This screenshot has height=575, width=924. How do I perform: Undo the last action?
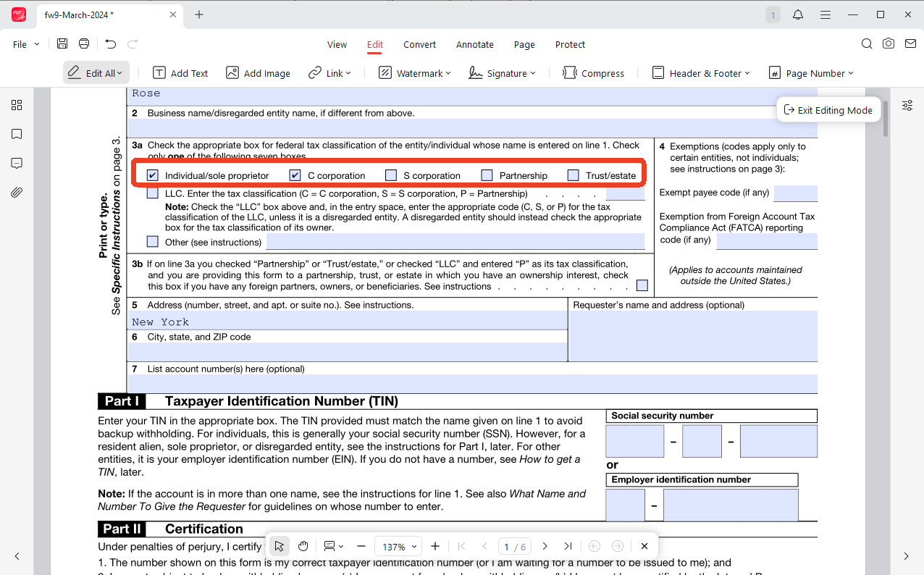110,44
